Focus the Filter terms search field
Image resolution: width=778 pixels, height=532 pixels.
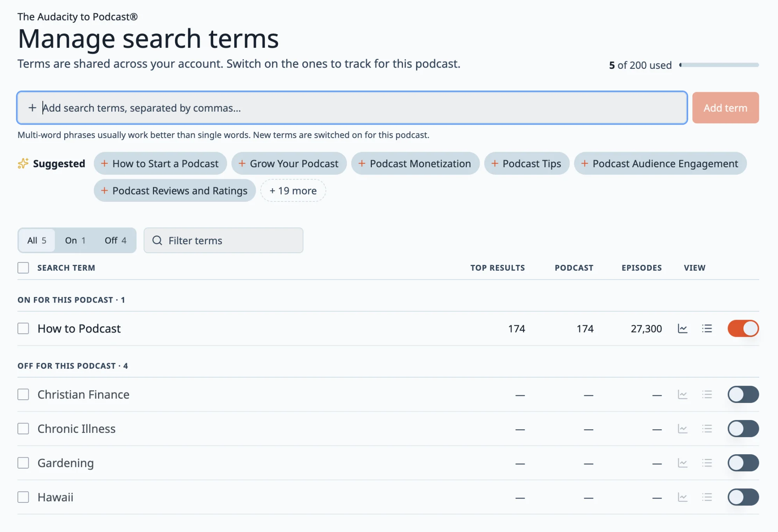pos(223,240)
